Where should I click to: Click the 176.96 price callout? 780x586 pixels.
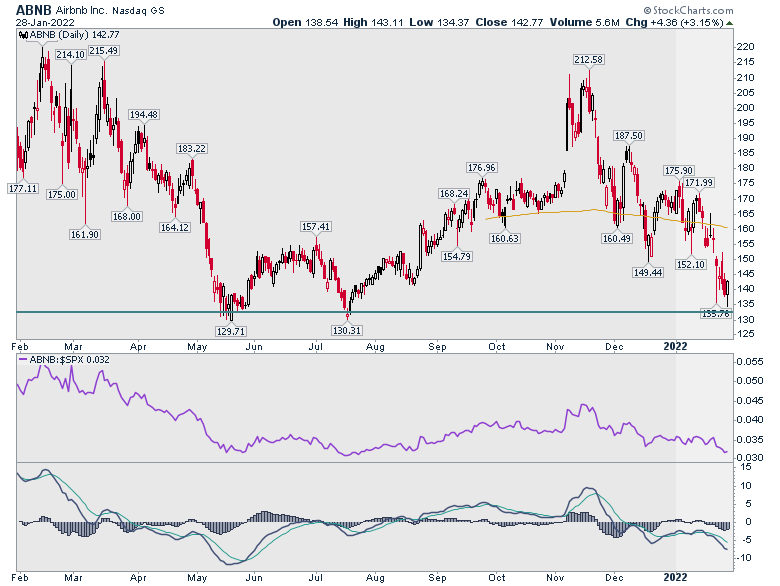tap(482, 168)
